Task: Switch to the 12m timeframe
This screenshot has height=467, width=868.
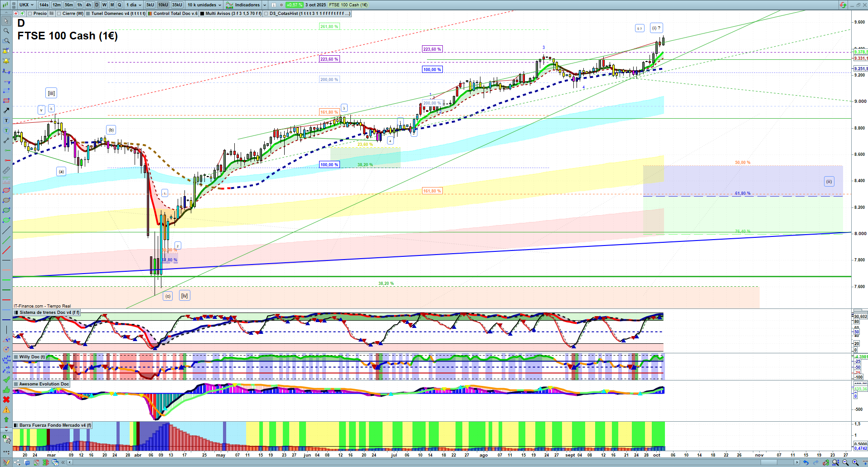Action: 57,5
